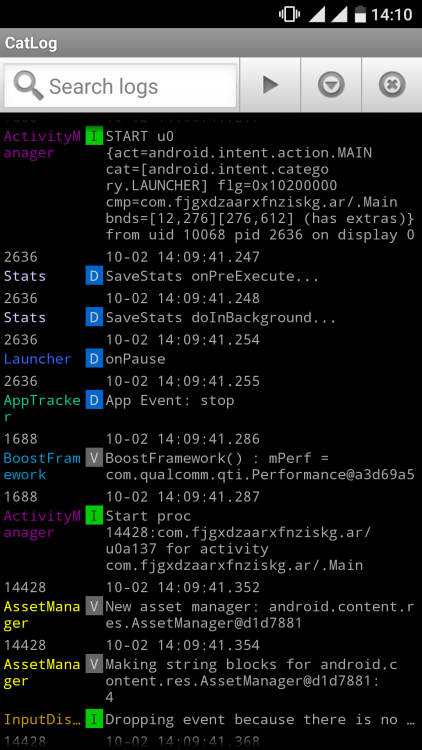The image size is (422, 750).
Task: Tap the AppTracker tag label
Action: tap(43, 408)
